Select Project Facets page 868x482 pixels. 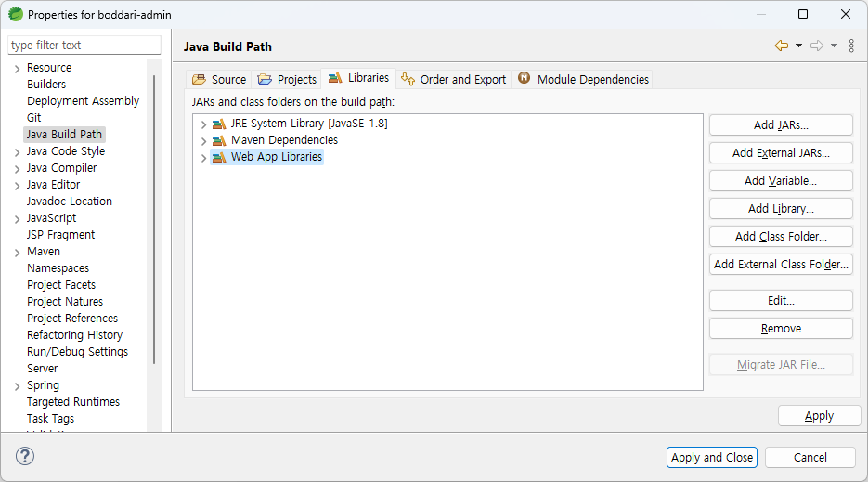(x=61, y=285)
